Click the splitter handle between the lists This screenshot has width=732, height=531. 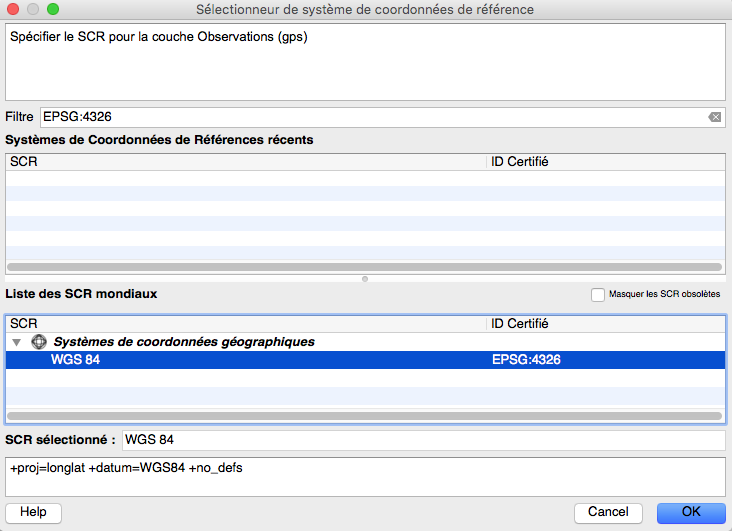365,279
